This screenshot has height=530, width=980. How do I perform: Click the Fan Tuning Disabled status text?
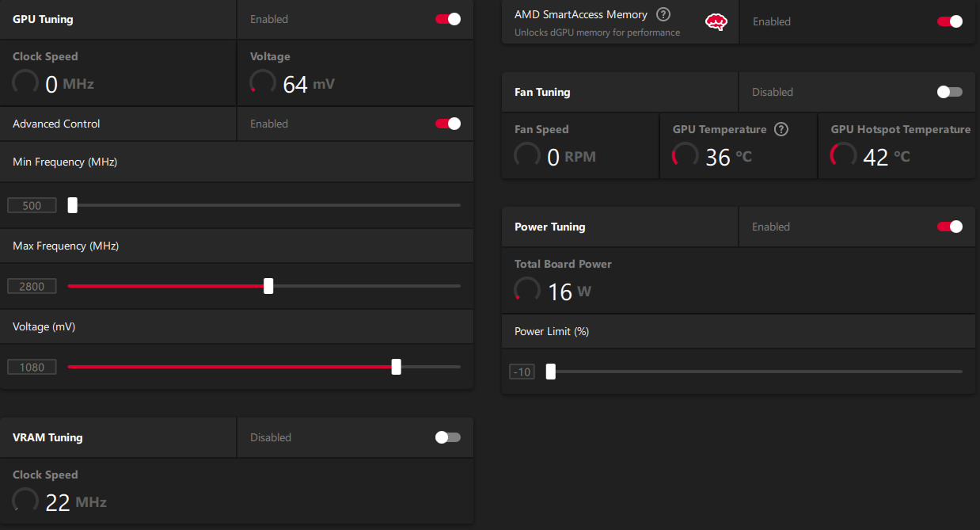click(x=773, y=92)
